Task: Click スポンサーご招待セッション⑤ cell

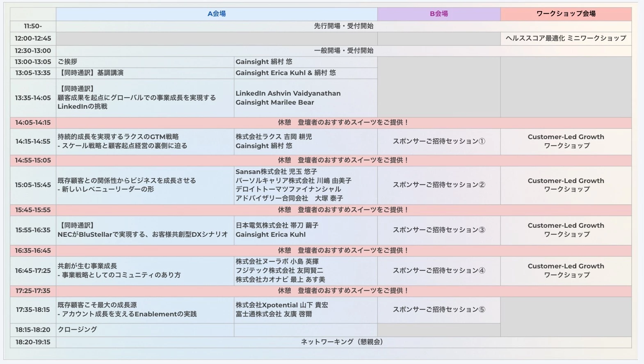Action: point(439,310)
